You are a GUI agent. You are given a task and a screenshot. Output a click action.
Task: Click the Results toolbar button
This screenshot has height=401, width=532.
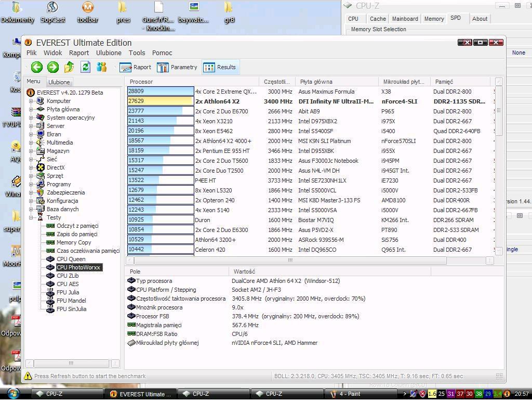(219, 67)
